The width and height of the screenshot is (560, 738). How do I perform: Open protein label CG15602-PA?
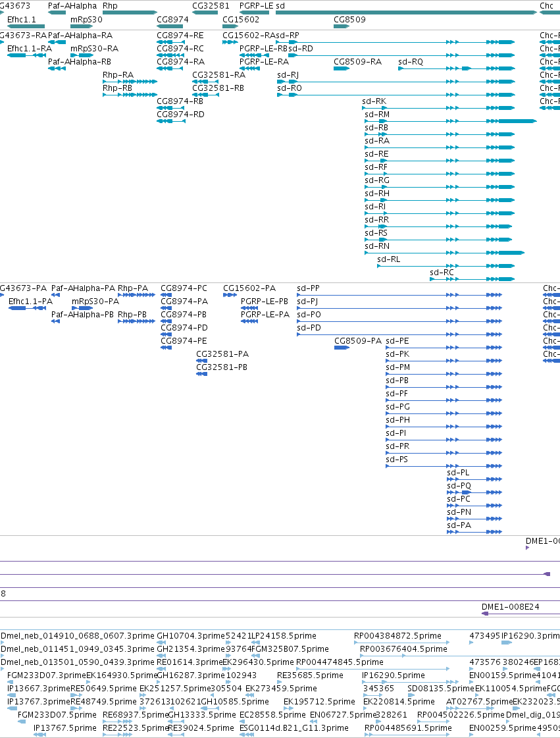[x=249, y=288]
